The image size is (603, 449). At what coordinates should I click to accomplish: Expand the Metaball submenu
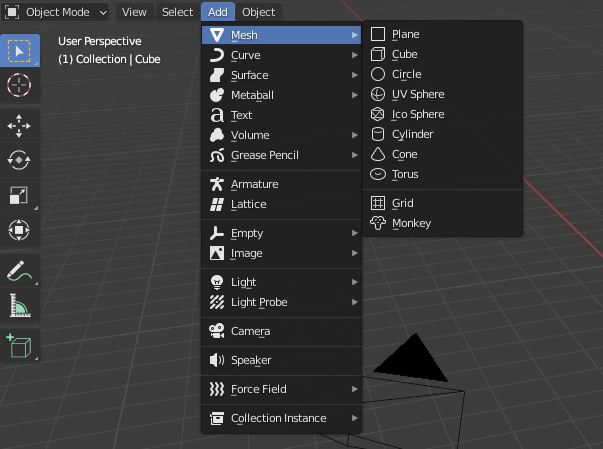pyautogui.click(x=282, y=95)
